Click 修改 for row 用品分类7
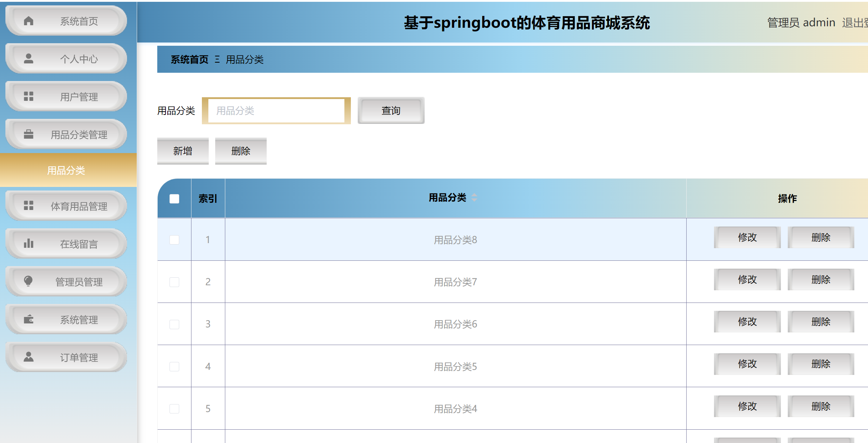The image size is (868, 443). (x=747, y=279)
